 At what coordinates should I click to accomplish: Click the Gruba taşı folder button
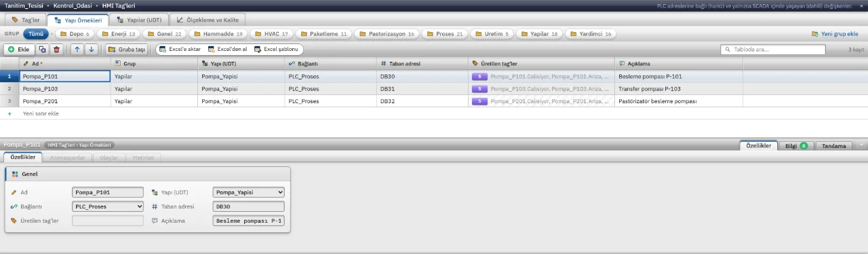(127, 50)
